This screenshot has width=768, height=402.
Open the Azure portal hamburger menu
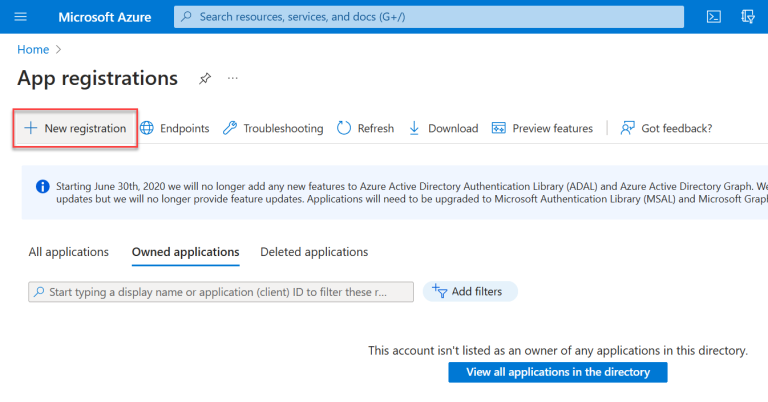coord(21,17)
